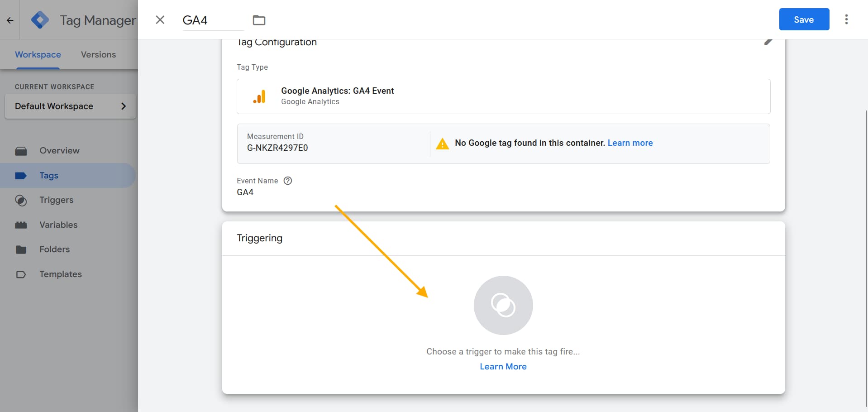Click the Triggering section heading
Viewport: 868px width, 412px height.
[260, 238]
